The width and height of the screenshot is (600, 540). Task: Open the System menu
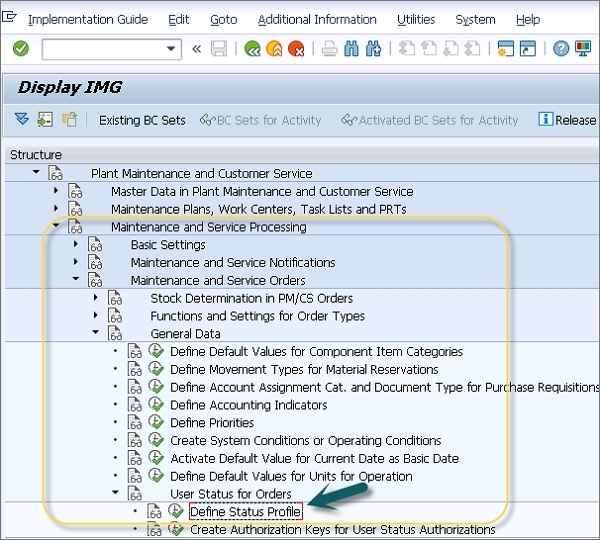[x=475, y=20]
